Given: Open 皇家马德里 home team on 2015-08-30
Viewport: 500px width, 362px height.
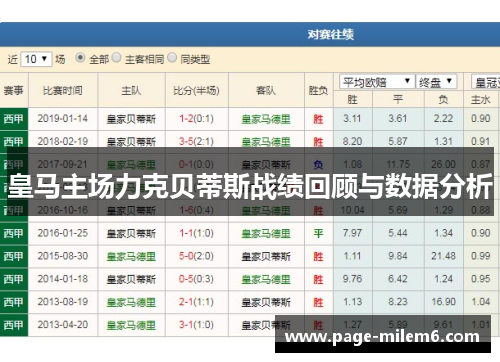Looking at the screenshot, I should 131,256.
